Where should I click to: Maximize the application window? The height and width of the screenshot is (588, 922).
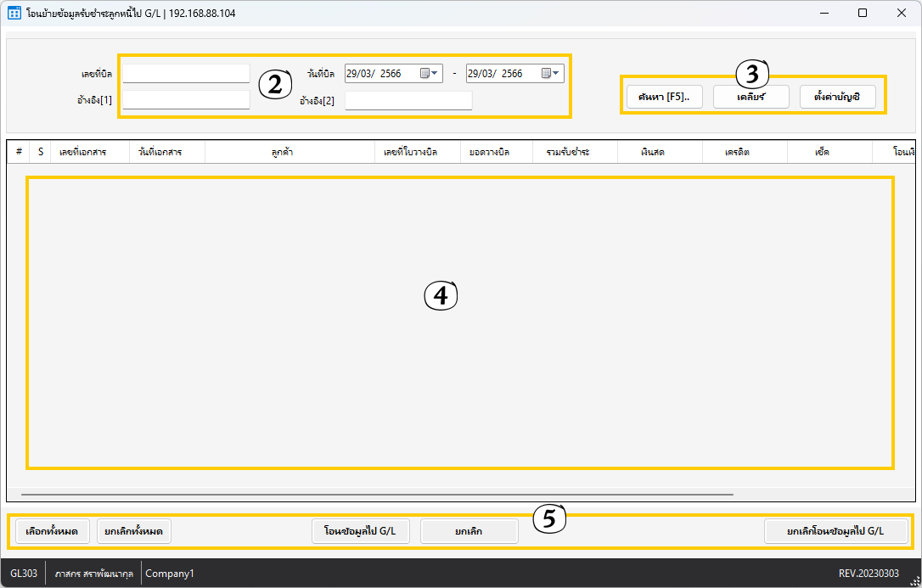863,13
